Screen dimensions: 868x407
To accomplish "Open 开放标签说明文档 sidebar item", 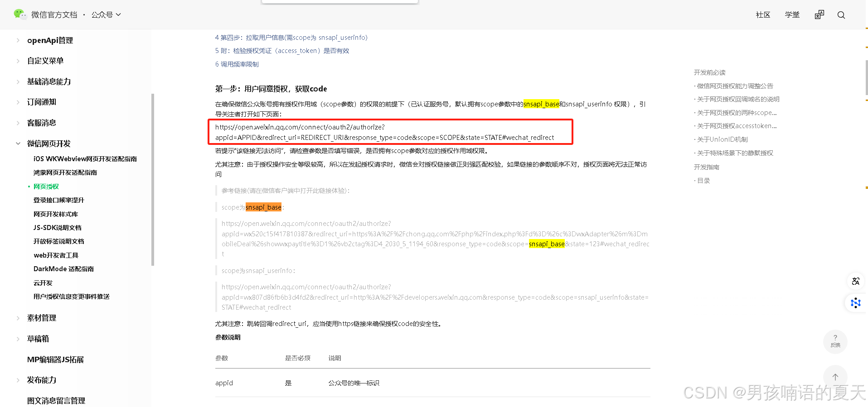I will (58, 241).
